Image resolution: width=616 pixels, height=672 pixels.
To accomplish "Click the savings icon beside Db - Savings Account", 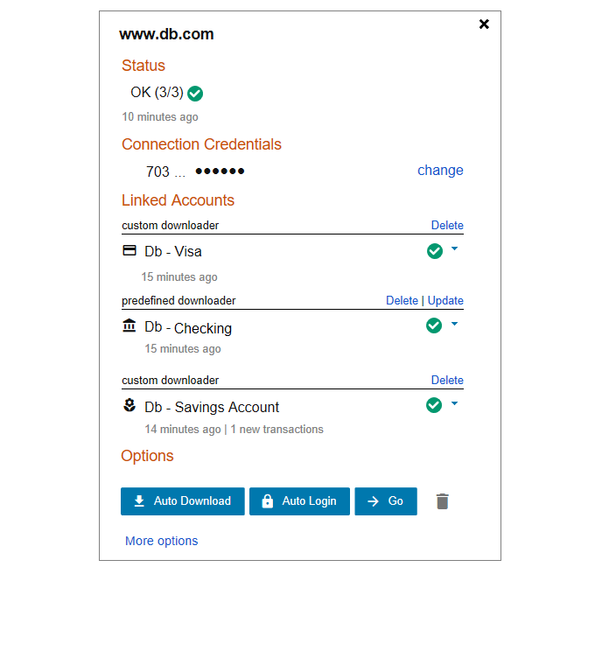I will coord(129,405).
